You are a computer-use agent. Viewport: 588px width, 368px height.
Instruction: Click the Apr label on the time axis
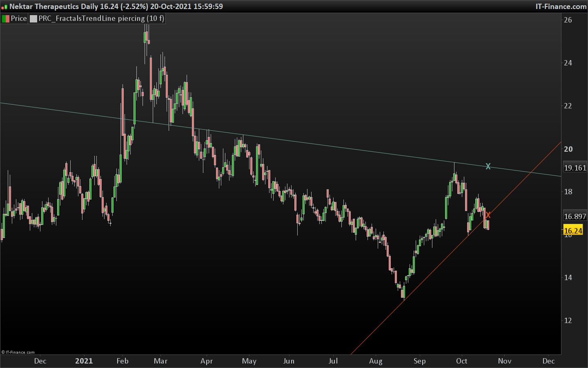(207, 361)
